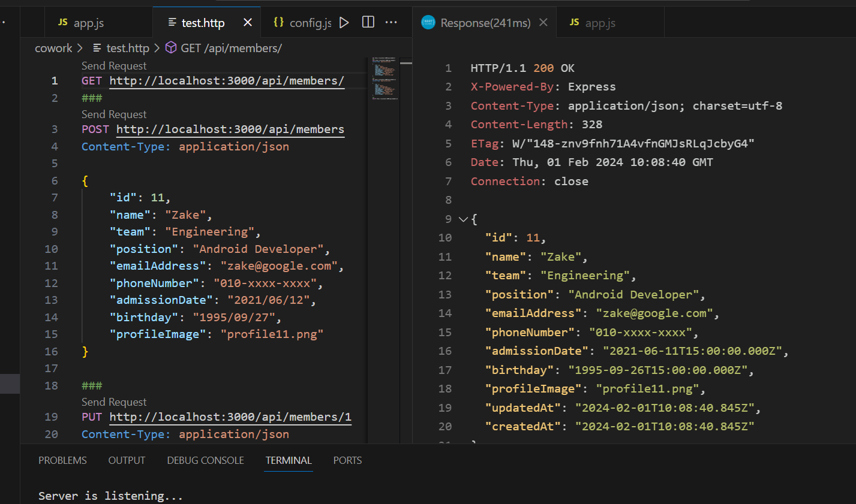Click the X-Powered-By: Express header
This screenshot has height=504, width=856.
[543, 87]
